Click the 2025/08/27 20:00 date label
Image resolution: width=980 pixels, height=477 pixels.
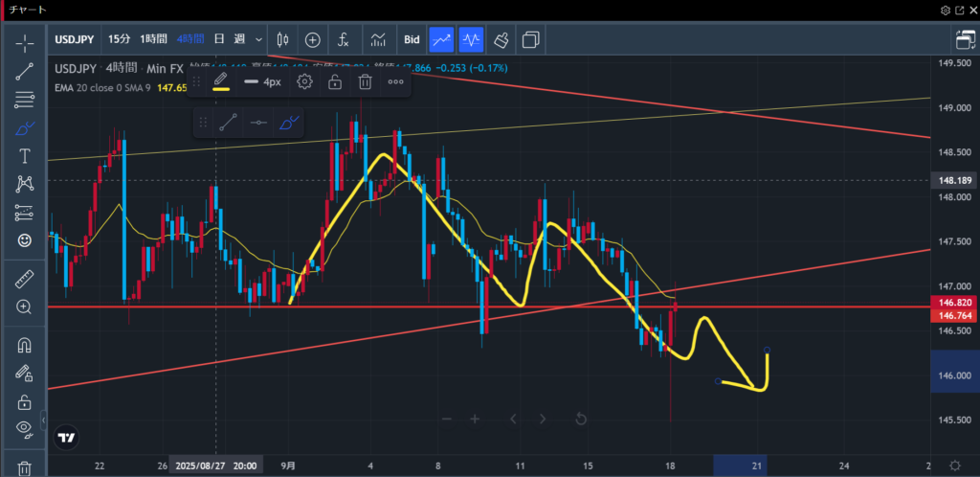(x=215, y=466)
